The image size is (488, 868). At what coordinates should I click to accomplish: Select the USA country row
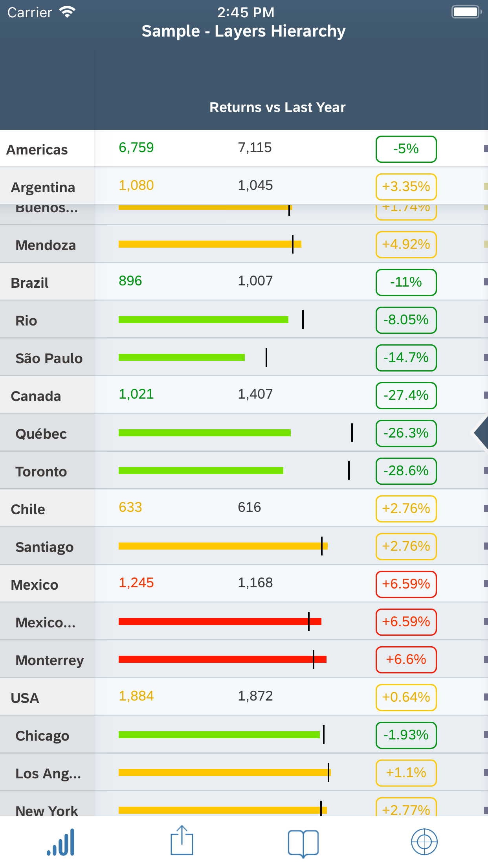pos(25,698)
